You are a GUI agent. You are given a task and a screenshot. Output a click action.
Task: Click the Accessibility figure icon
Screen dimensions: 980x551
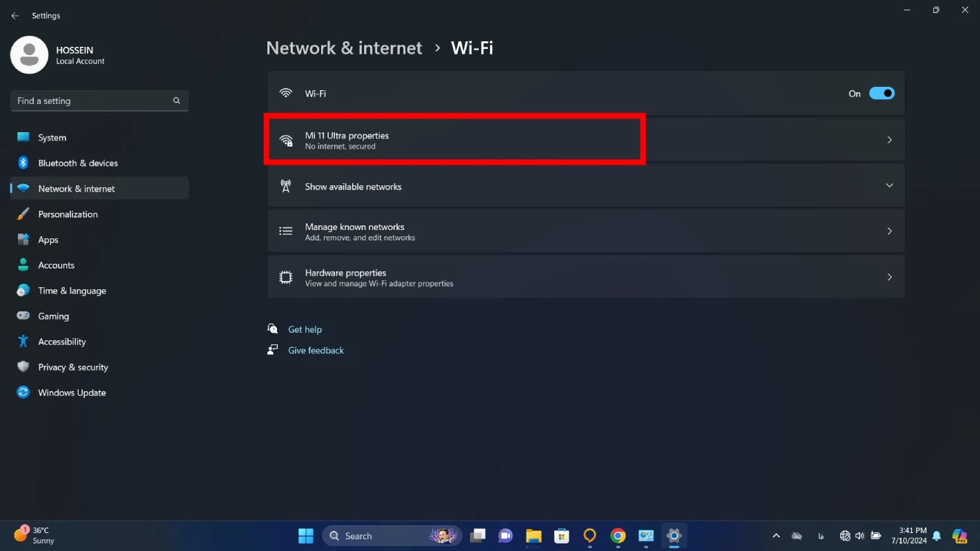pos(23,342)
